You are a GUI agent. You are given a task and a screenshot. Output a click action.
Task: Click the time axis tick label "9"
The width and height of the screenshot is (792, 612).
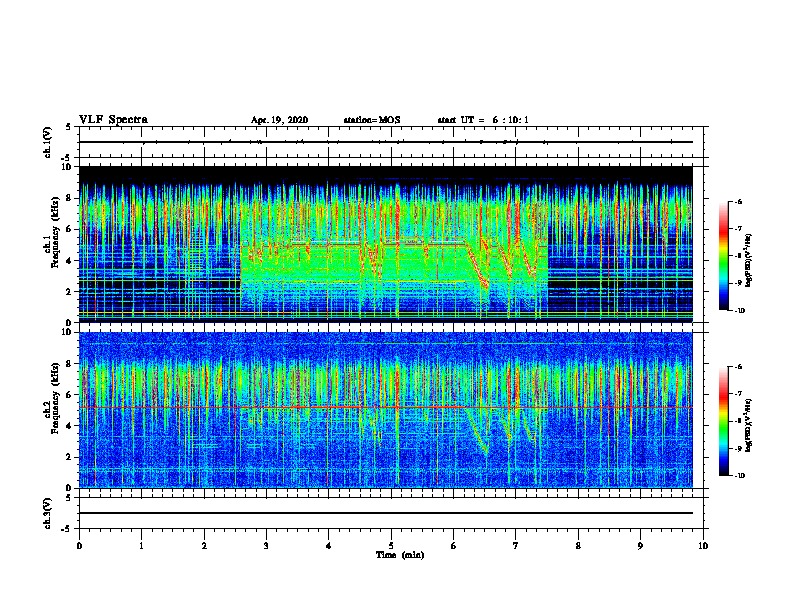pos(640,546)
